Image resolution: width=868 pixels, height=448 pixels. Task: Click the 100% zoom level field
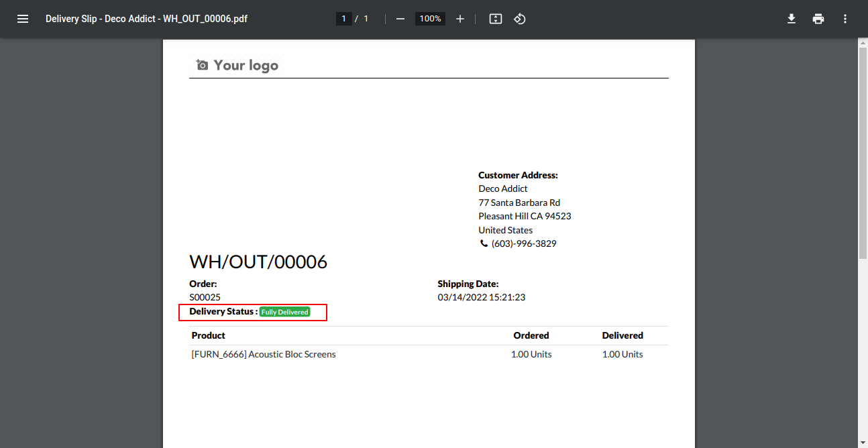coord(430,19)
